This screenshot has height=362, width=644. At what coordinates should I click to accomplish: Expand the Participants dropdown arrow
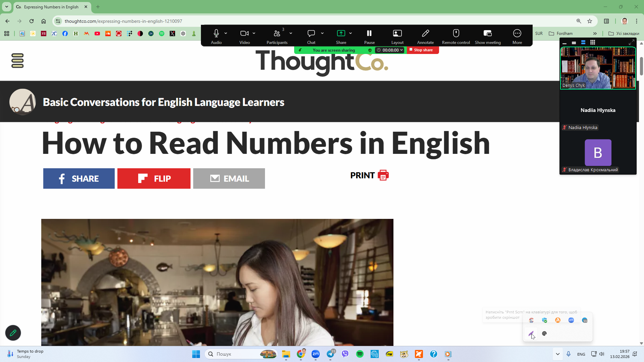click(x=291, y=33)
